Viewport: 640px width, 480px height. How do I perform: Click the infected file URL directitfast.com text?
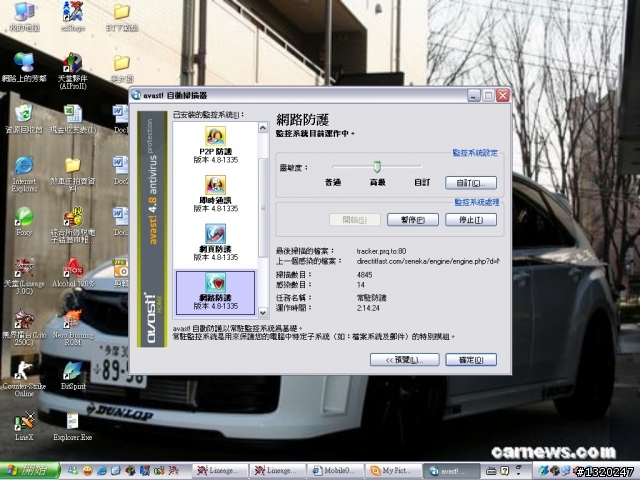[x=427, y=261]
